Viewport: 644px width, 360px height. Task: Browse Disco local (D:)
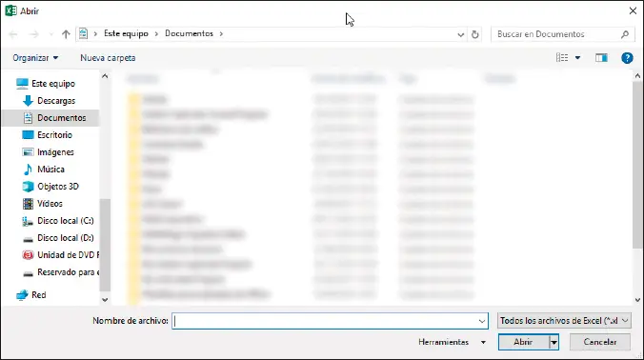click(66, 238)
